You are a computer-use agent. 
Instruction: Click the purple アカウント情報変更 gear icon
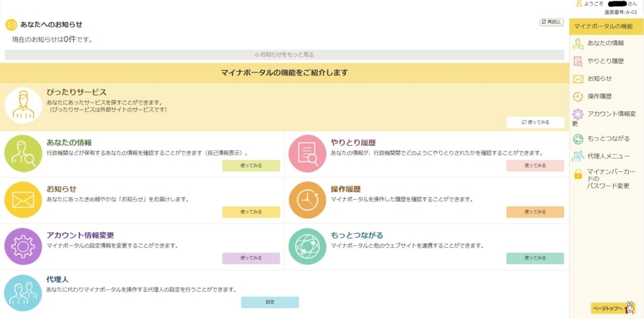click(x=23, y=246)
